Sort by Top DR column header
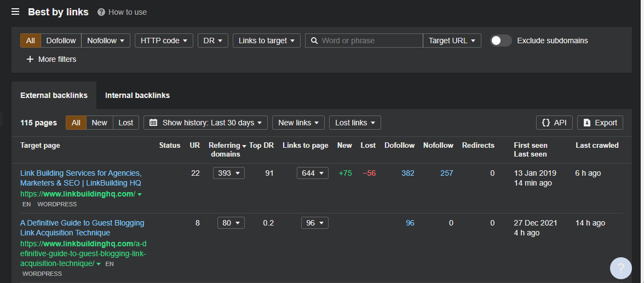 coord(262,146)
